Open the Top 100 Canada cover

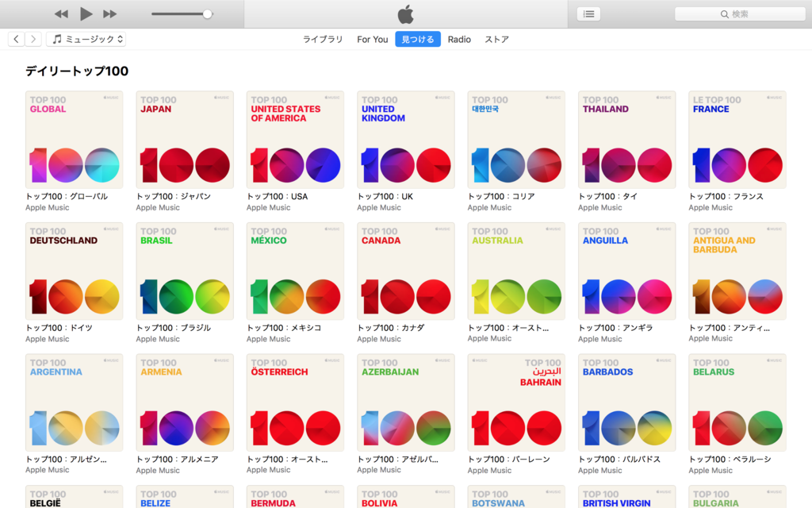click(406, 271)
